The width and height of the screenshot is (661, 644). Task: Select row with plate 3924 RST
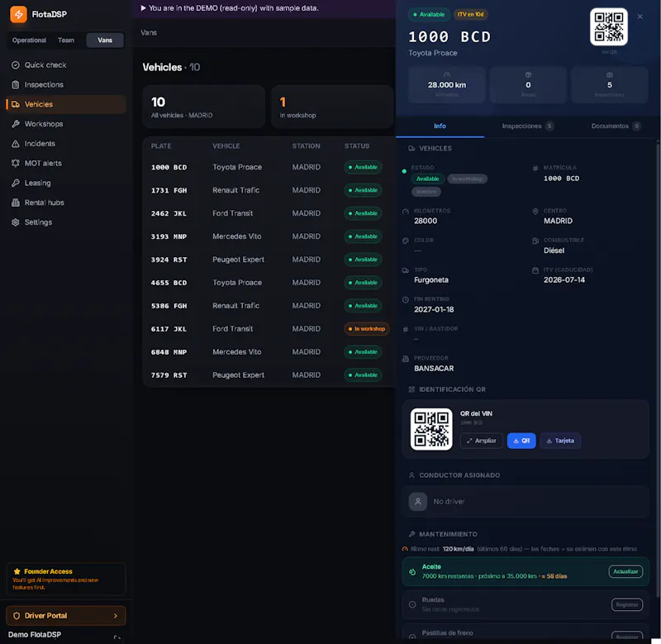tap(269, 260)
